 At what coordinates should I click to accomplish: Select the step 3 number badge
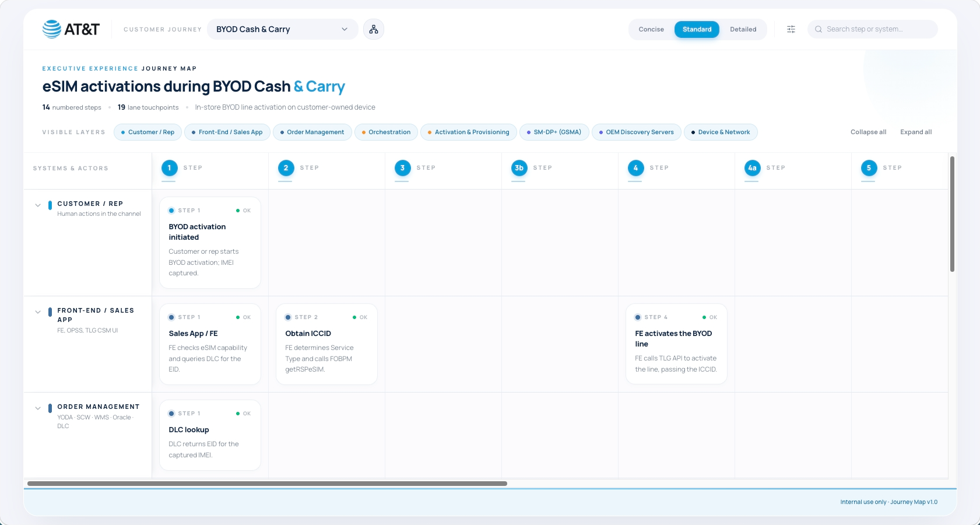[402, 168]
